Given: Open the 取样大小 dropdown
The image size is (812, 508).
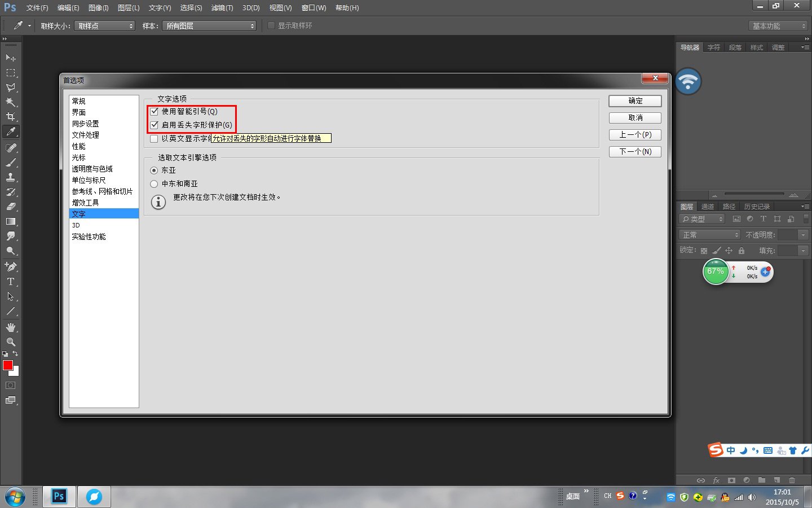Looking at the screenshot, I should pos(104,25).
